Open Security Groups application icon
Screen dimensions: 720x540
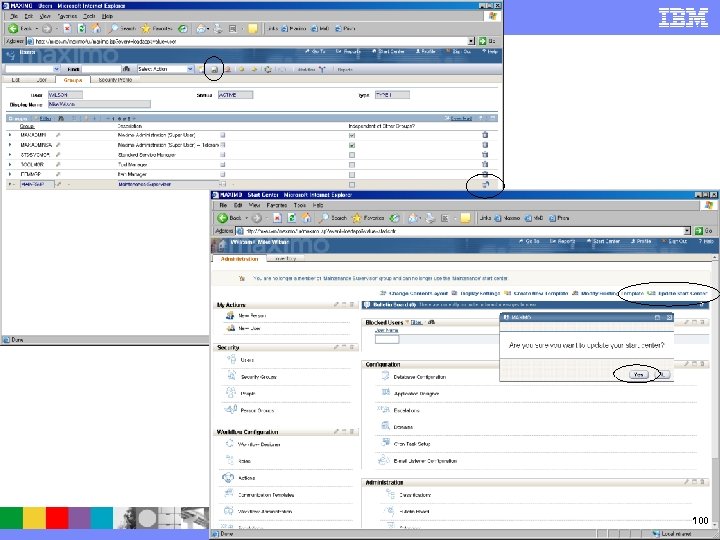(x=231, y=377)
